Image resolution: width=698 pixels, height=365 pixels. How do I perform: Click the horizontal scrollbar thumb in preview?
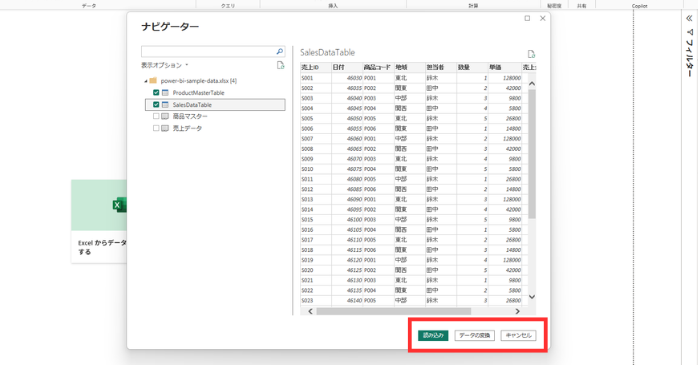coord(394,311)
